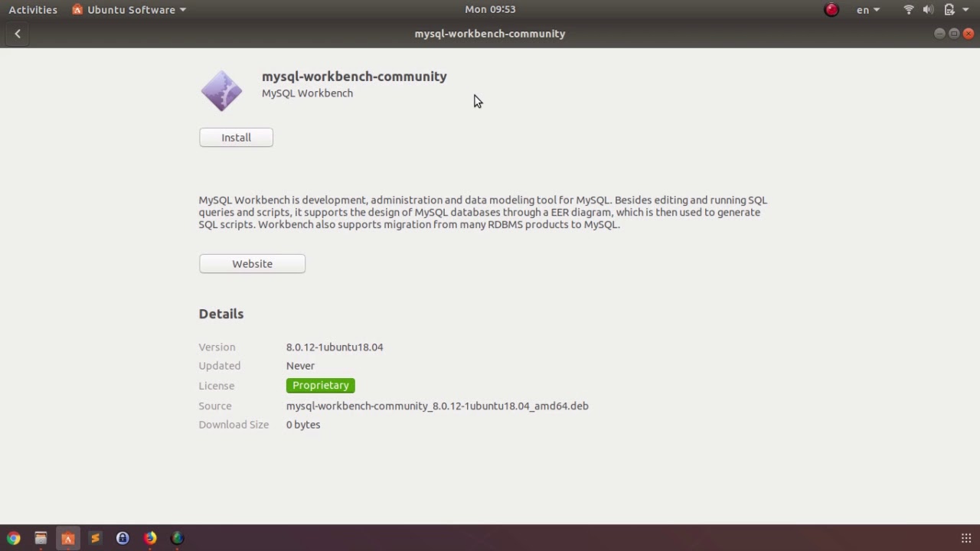Click the Updated label
Image resolution: width=980 pixels, height=551 pixels.
pyautogui.click(x=220, y=366)
